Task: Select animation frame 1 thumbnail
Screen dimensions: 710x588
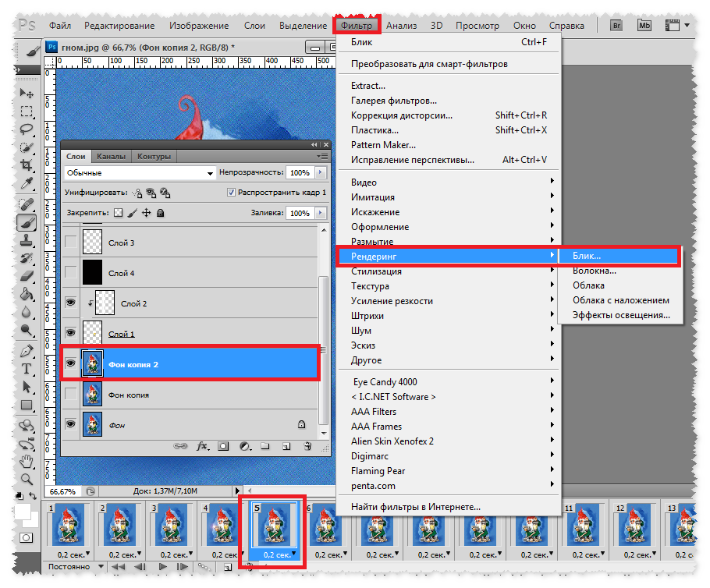Action: pos(69,525)
